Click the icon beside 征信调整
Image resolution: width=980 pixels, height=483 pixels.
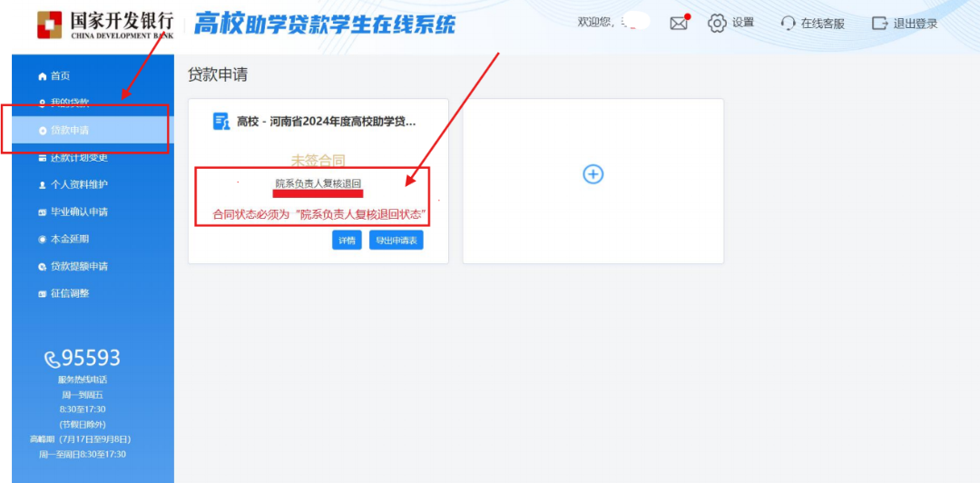click(43, 293)
